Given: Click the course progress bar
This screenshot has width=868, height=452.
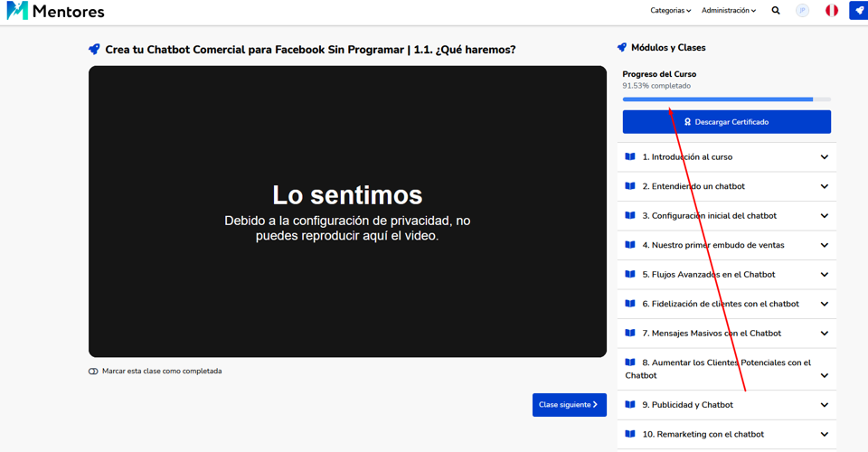Looking at the screenshot, I should [726, 99].
